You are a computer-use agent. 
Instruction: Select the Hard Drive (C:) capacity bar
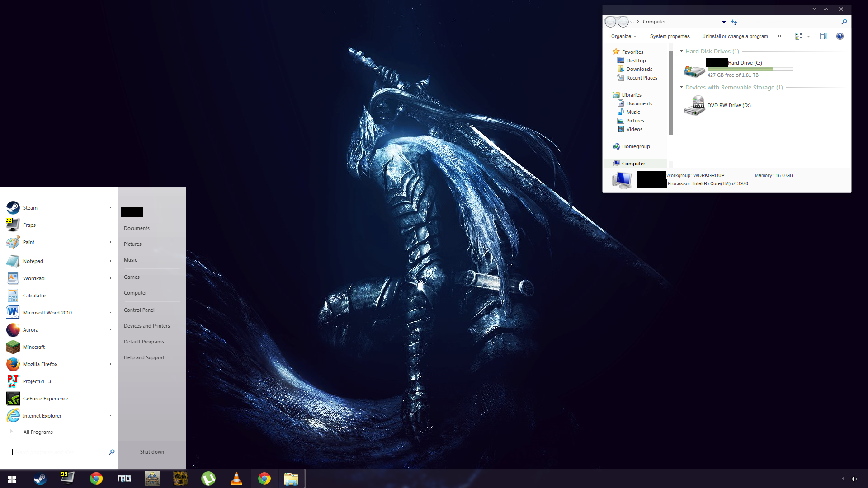[750, 69]
